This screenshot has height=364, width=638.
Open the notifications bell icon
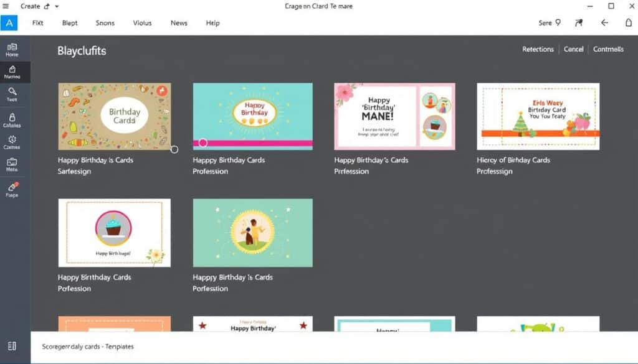[628, 22]
